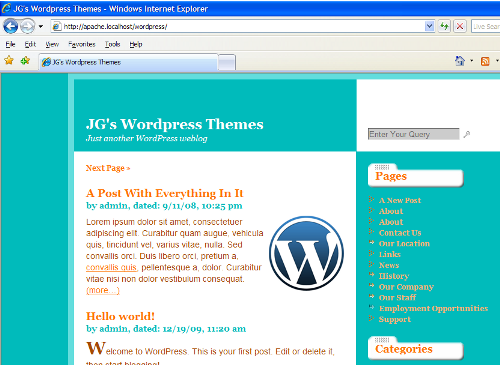The height and width of the screenshot is (365, 500).
Task: Click the (more...) link
Action: point(103,290)
